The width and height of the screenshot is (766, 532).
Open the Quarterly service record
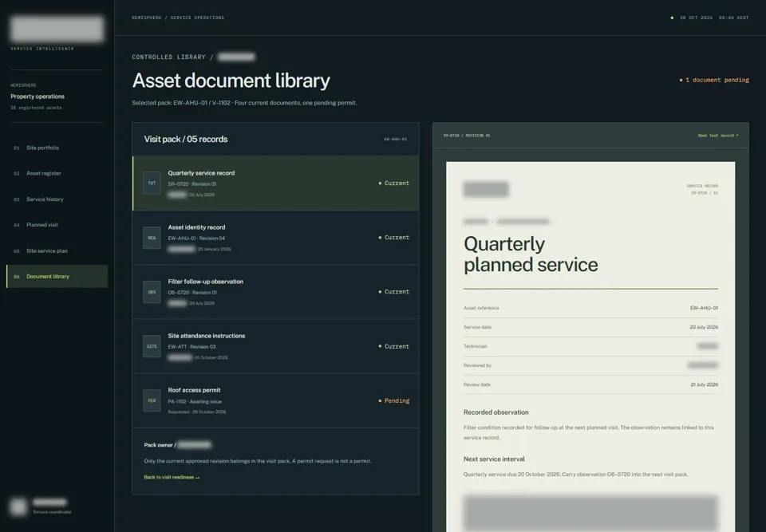pos(276,183)
